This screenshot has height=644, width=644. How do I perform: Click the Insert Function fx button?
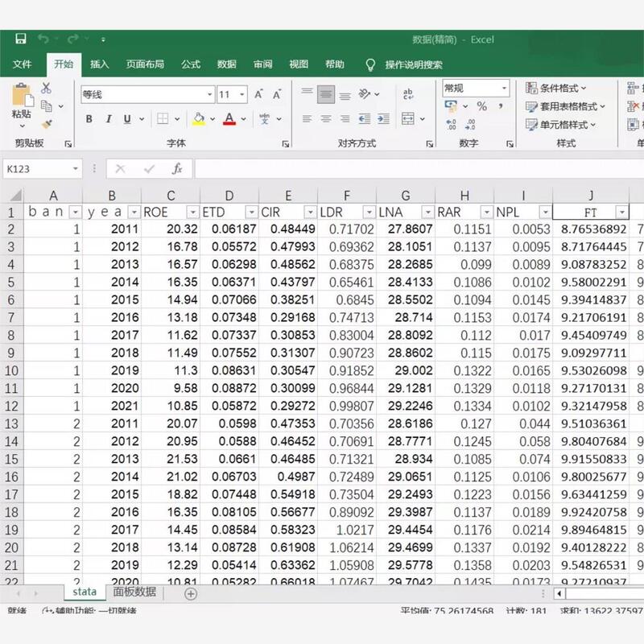pyautogui.click(x=177, y=169)
